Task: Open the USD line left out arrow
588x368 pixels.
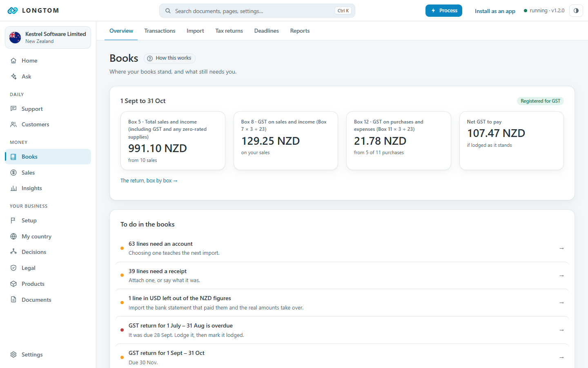Action: click(x=561, y=303)
